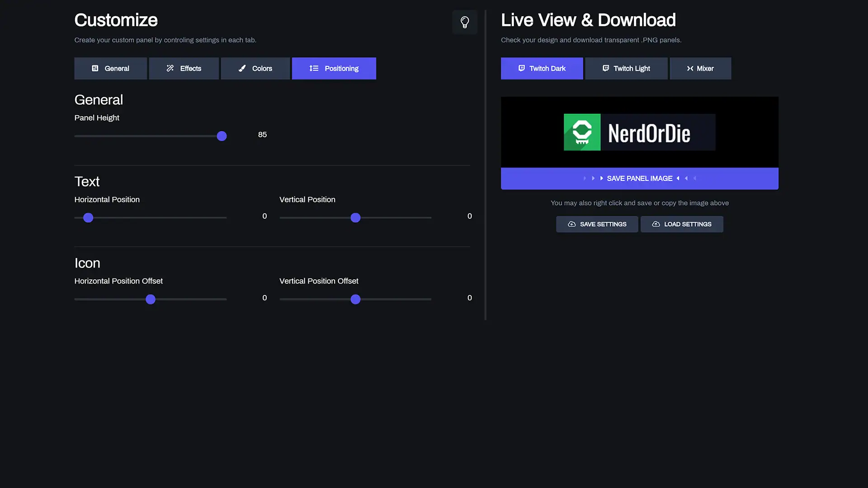Click the Panel Height label
The height and width of the screenshot is (488, 868).
(x=97, y=118)
